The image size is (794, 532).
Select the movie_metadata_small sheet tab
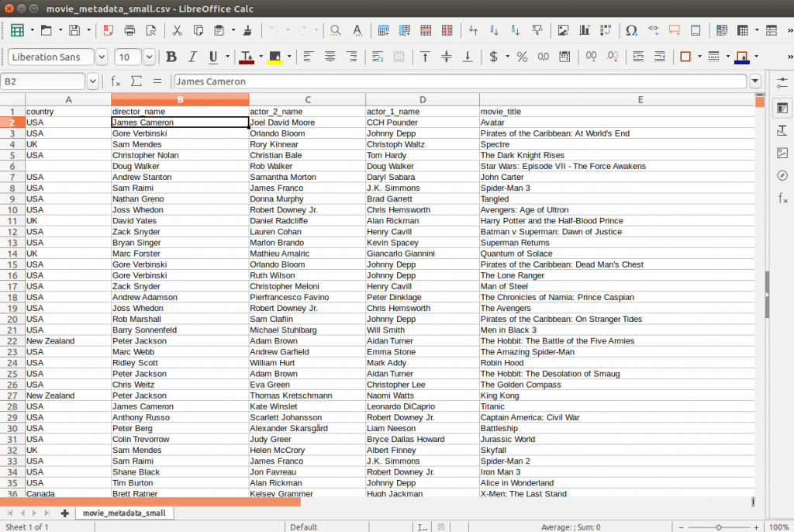coord(124,513)
